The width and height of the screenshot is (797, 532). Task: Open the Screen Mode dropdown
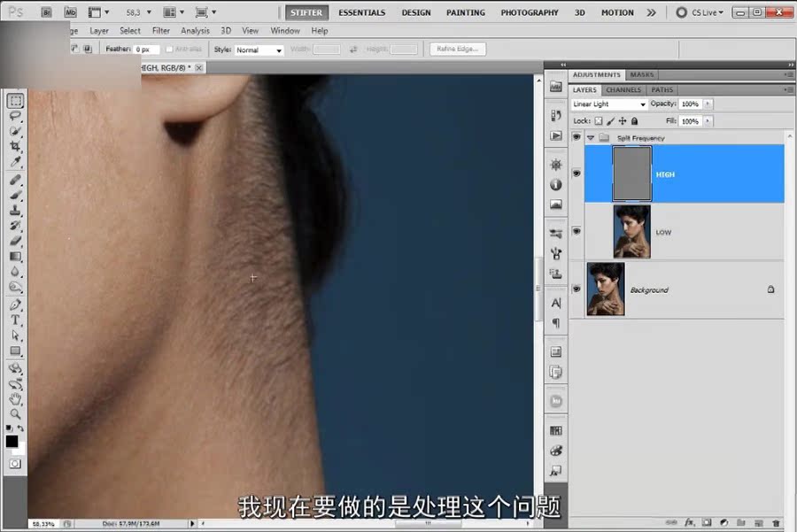[x=205, y=12]
